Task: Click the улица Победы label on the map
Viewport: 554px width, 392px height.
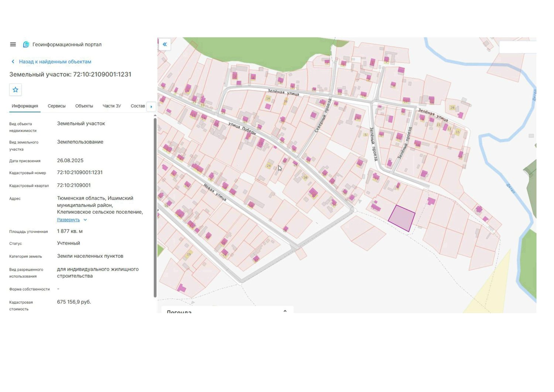Action: click(242, 128)
